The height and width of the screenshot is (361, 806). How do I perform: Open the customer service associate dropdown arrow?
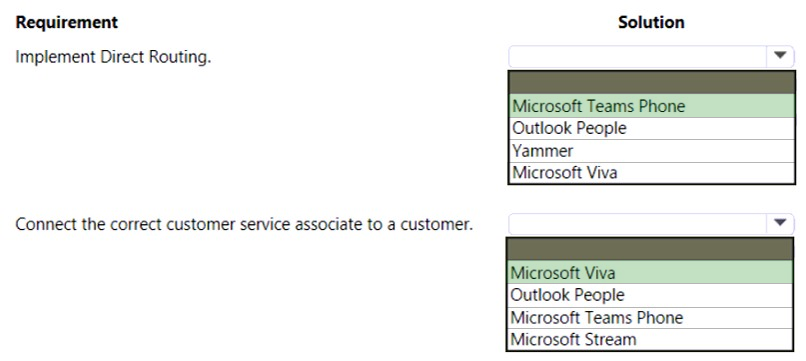(780, 224)
